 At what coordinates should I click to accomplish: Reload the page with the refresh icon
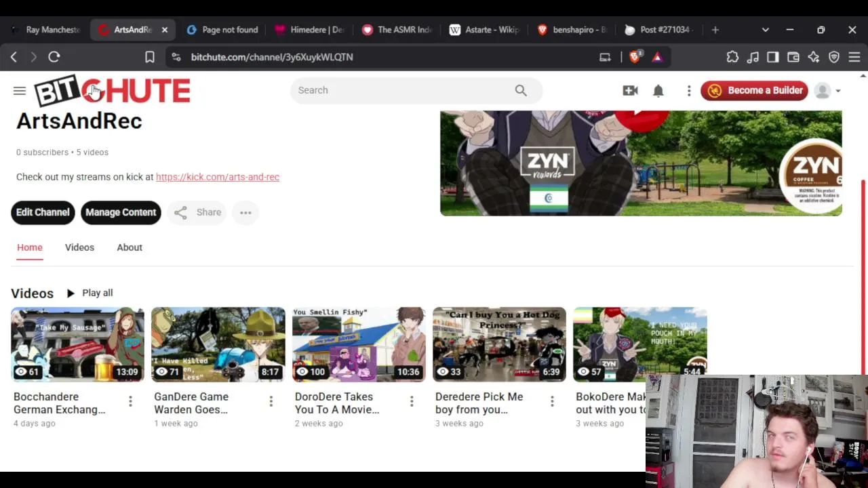pyautogui.click(x=54, y=57)
